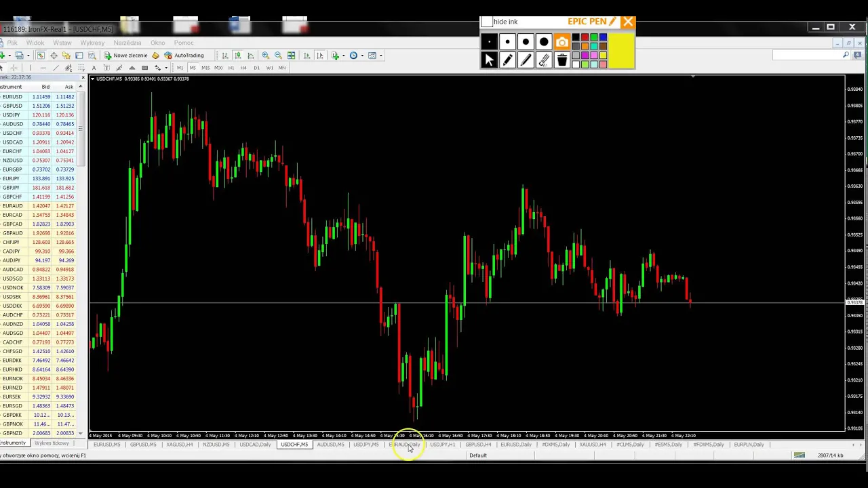Open the Wykresy menu
The height and width of the screenshot is (488, 868).
coord(92,43)
